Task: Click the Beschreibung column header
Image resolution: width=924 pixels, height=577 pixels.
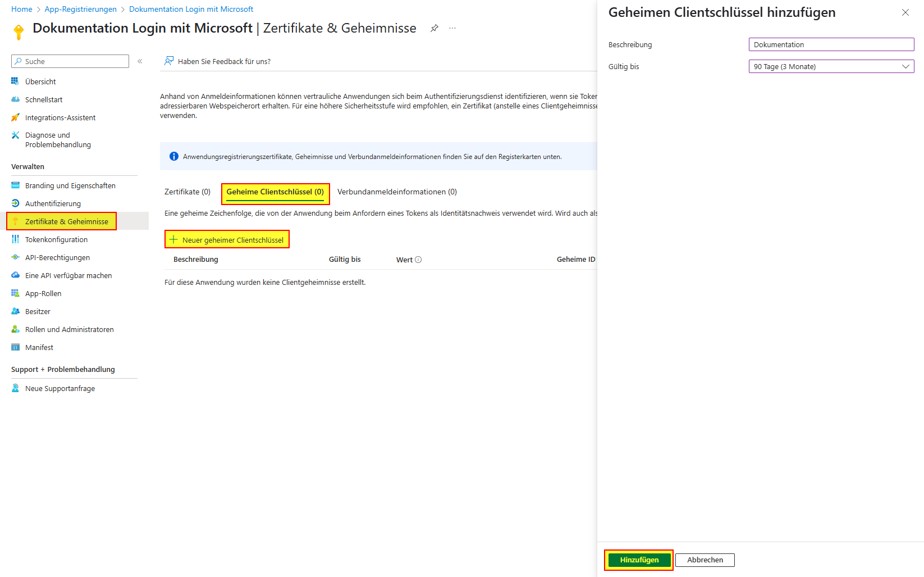Action: click(x=196, y=259)
